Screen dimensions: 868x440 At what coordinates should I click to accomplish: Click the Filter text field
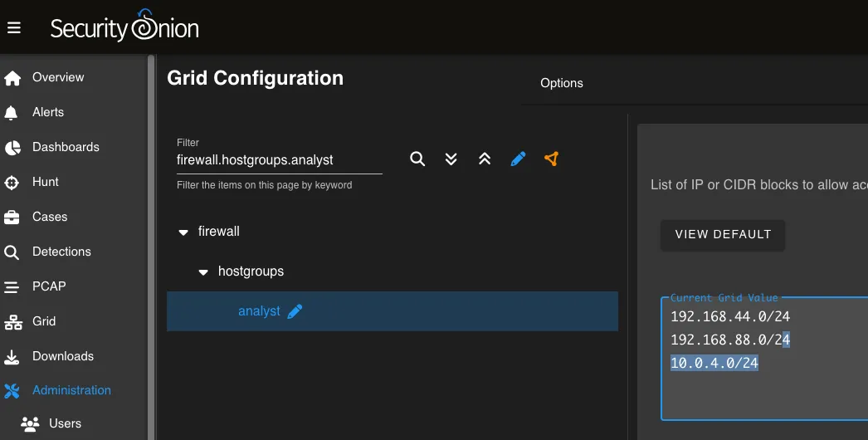pos(279,160)
